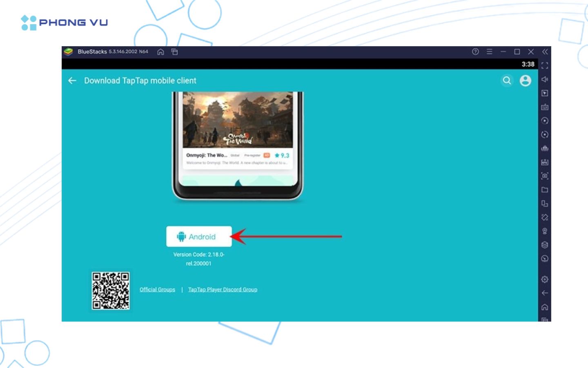Toggle fullscreen mode from the sidebar
Screen dimensions: 588x368
pos(545,65)
